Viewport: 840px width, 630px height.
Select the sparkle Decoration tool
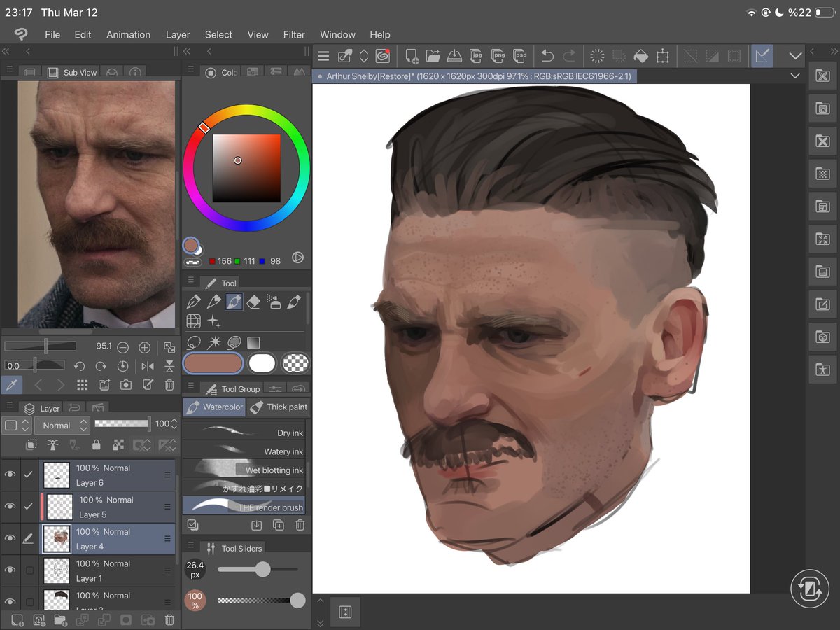[213, 322]
